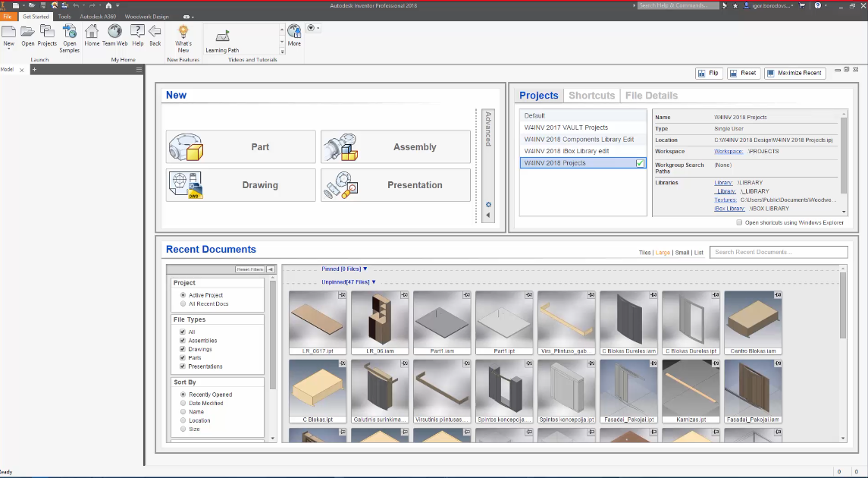868x478 pixels.
Task: Open What's New lightbulb icon
Action: point(183,32)
